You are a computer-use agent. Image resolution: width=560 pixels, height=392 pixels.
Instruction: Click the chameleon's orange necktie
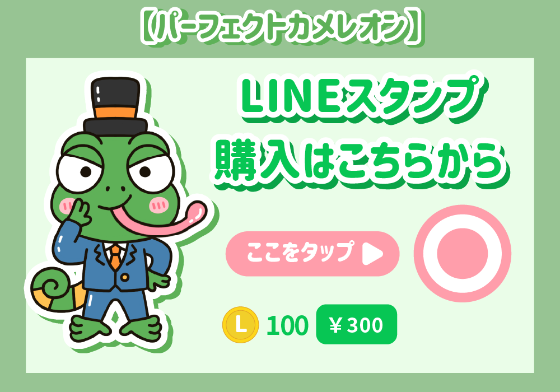pos(115,257)
